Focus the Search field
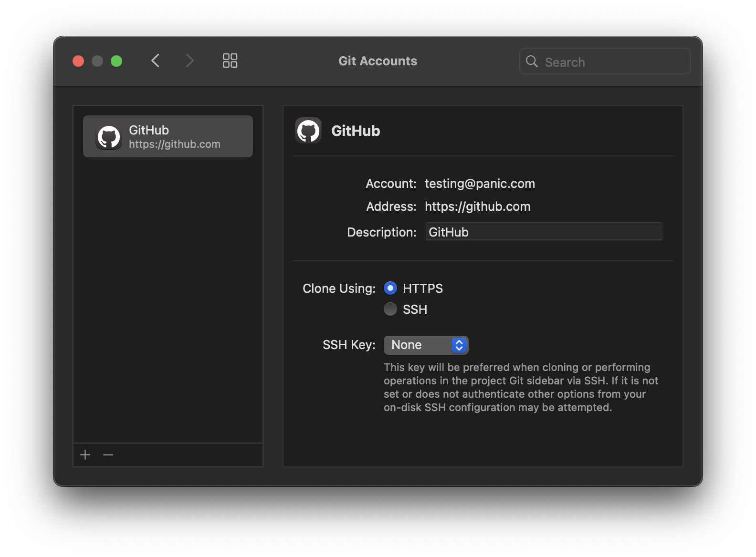Screen dimensions: 756x557 click(x=605, y=61)
